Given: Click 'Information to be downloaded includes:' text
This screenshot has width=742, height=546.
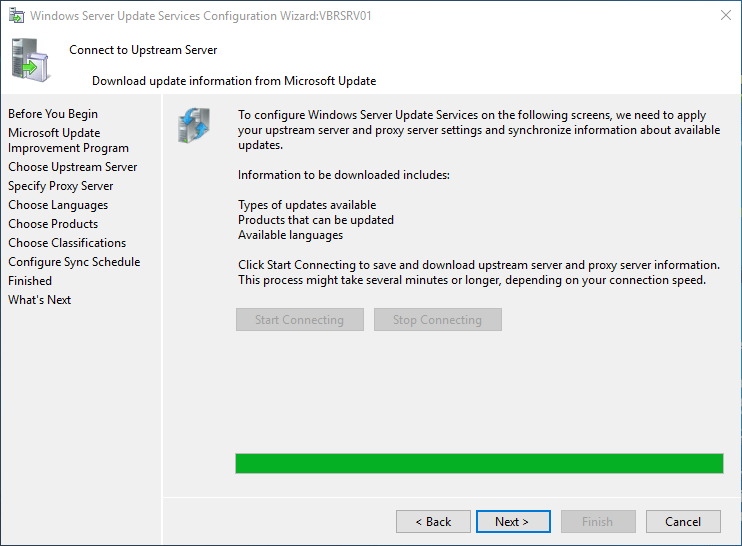Looking at the screenshot, I should pos(344,175).
